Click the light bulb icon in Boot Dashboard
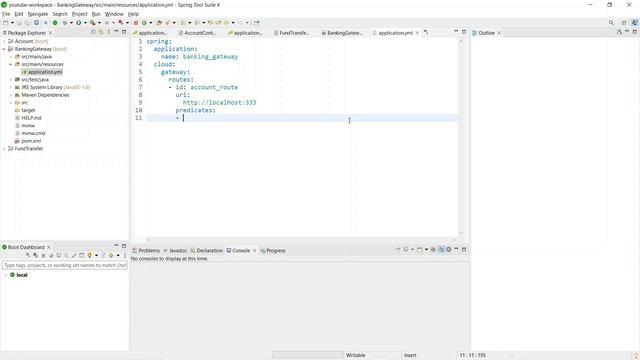 click(x=89, y=256)
